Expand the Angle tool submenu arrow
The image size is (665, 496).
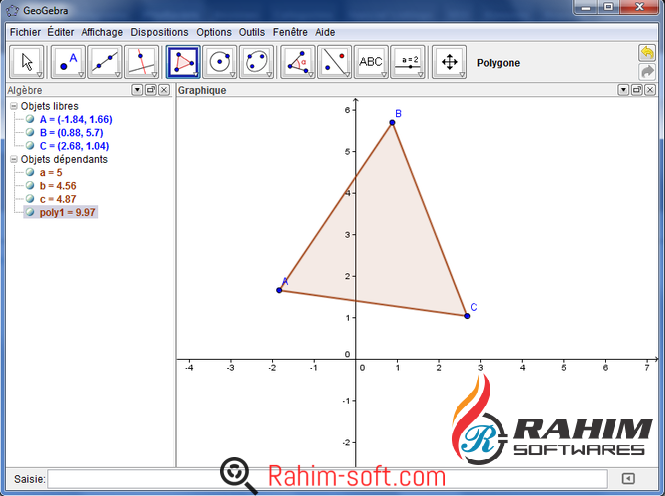pyautogui.click(x=311, y=75)
